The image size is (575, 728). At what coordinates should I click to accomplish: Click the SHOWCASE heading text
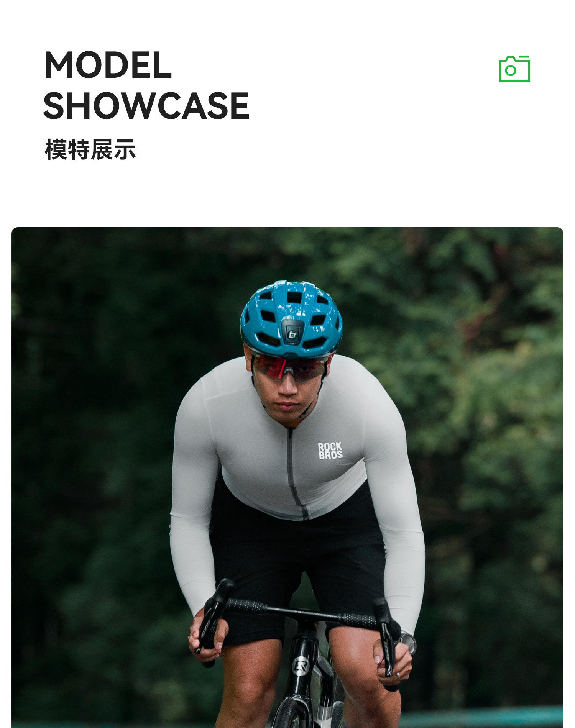(x=146, y=106)
